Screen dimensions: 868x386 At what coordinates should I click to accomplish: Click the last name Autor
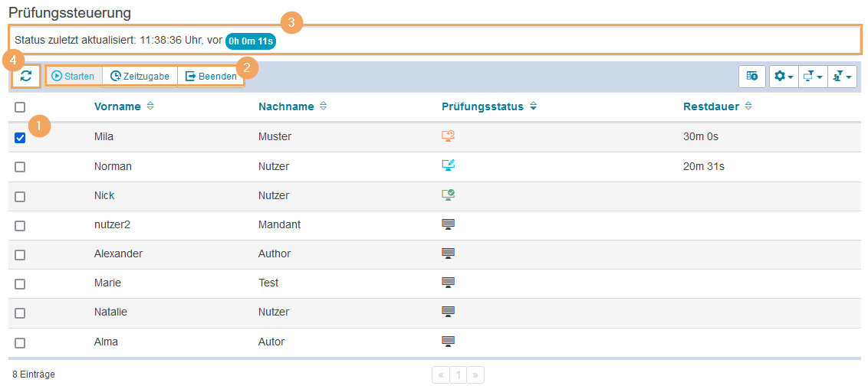pyautogui.click(x=271, y=342)
